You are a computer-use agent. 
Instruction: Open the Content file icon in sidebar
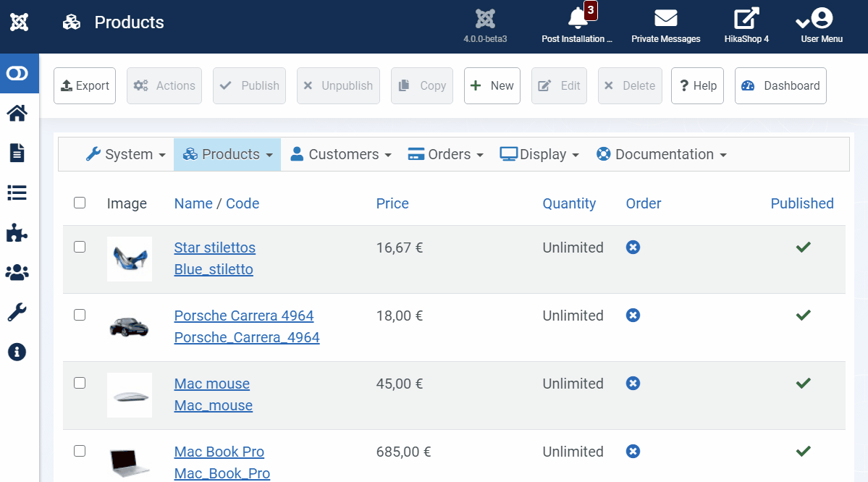(17, 153)
